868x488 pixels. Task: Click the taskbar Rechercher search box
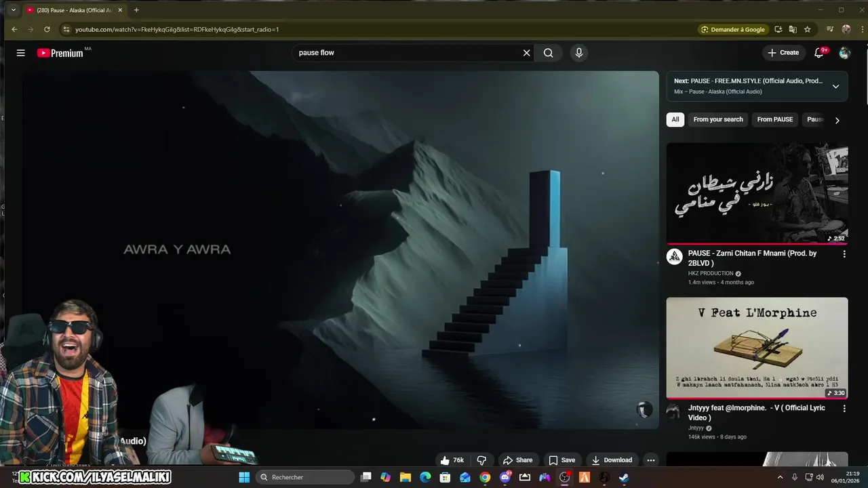tap(305, 477)
